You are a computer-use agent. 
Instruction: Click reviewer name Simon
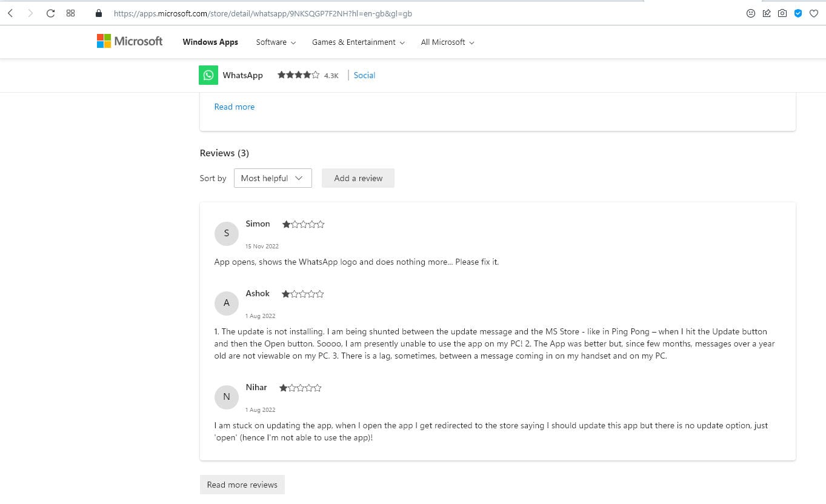(258, 224)
